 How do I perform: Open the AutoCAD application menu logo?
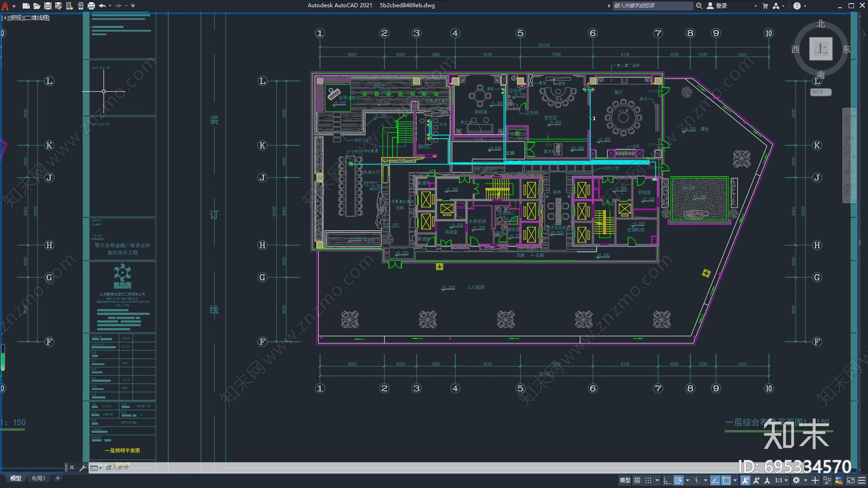5,6
